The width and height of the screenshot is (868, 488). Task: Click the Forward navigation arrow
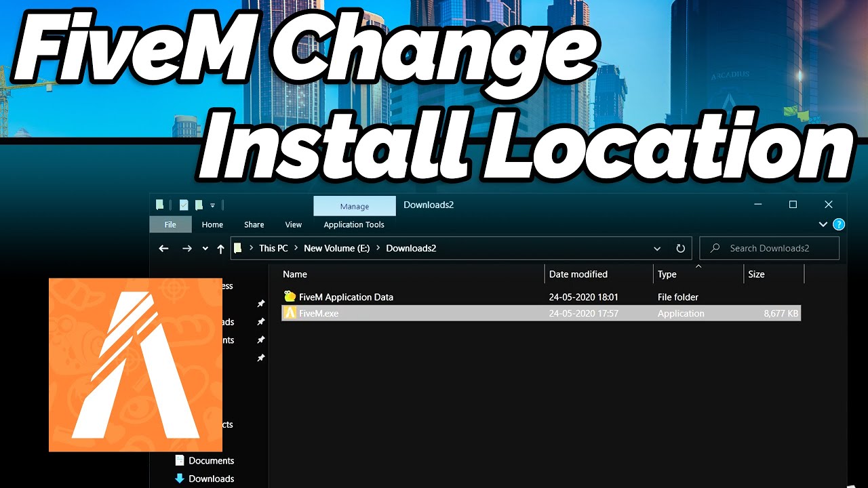click(x=187, y=249)
